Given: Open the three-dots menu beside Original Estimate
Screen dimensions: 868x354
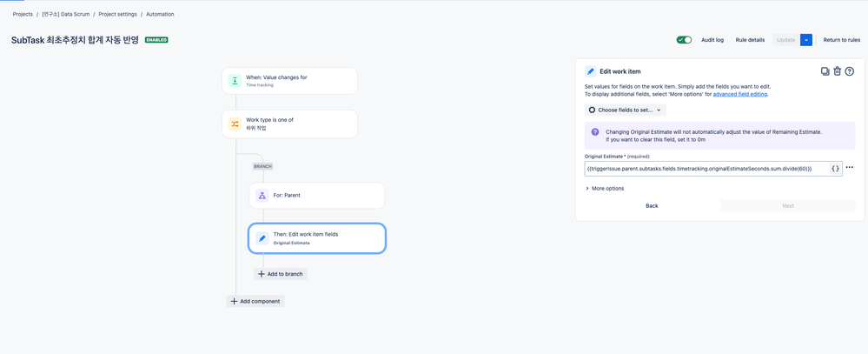Looking at the screenshot, I should tap(850, 168).
